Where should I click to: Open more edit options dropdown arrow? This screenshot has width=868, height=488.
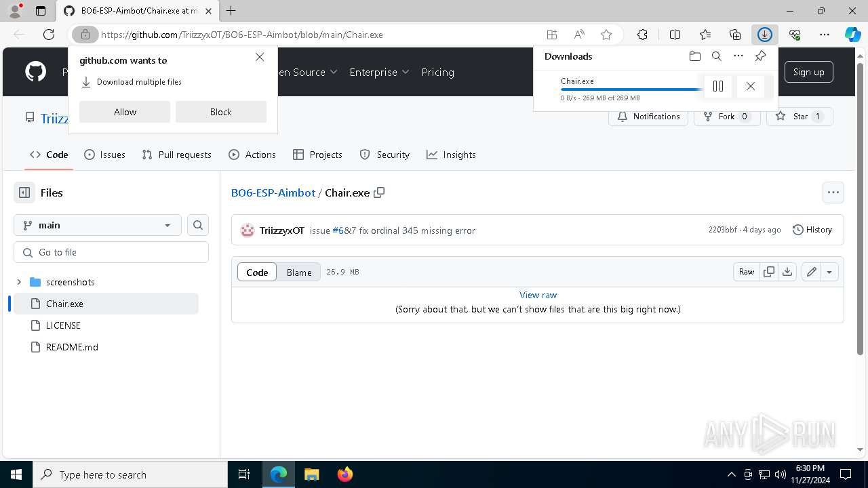tap(829, 272)
